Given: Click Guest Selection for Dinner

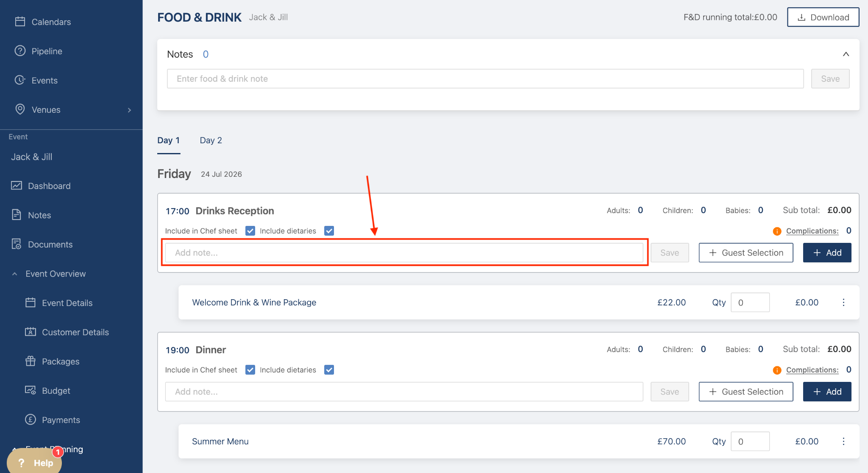Looking at the screenshot, I should tap(746, 392).
